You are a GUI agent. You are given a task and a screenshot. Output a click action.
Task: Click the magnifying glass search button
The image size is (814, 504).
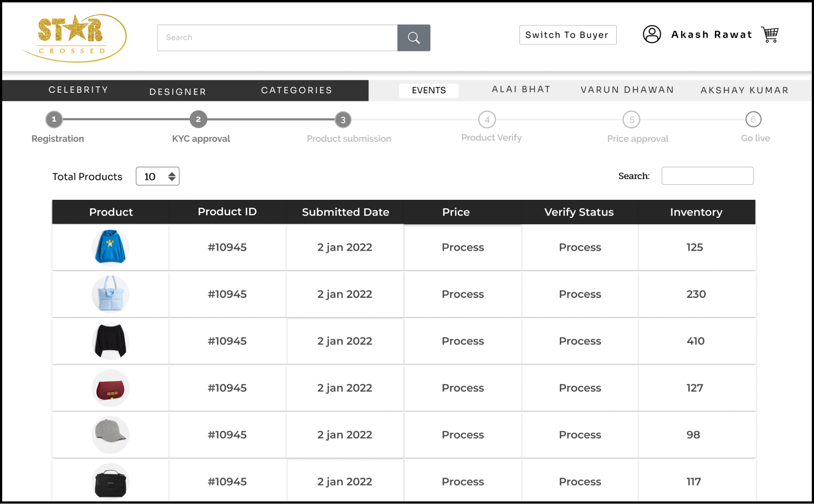413,38
